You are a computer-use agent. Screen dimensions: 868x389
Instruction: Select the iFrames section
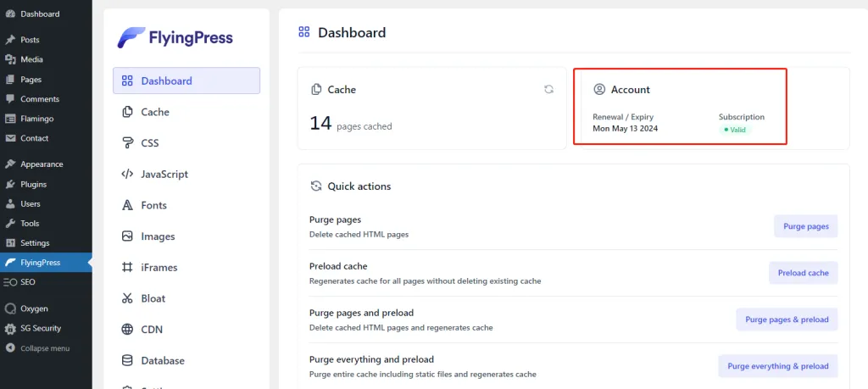point(159,268)
